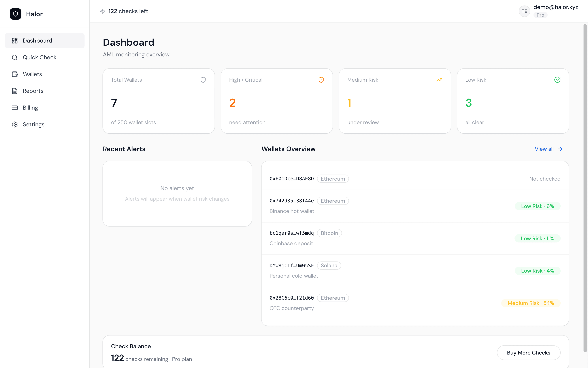Click the check circle icon on Low Risk card
This screenshot has height=368, width=588.
[557, 80]
